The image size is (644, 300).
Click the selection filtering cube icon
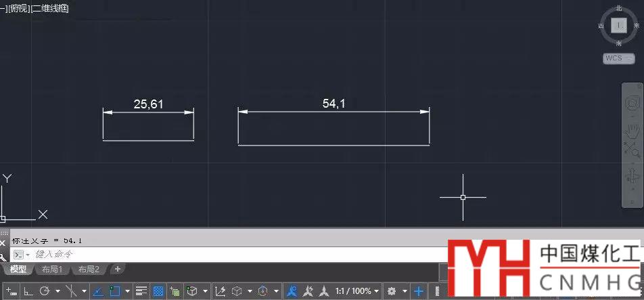237,291
